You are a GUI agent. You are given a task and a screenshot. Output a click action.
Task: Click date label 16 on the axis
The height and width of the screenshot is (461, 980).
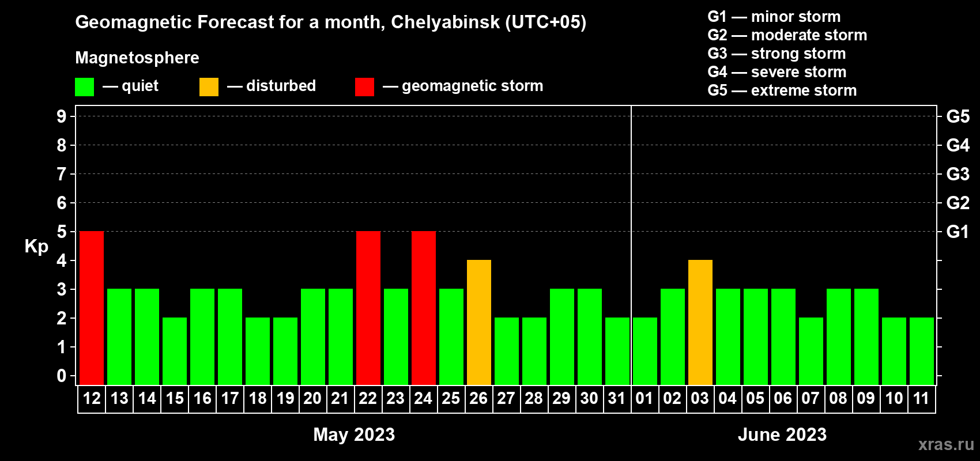[x=202, y=398]
